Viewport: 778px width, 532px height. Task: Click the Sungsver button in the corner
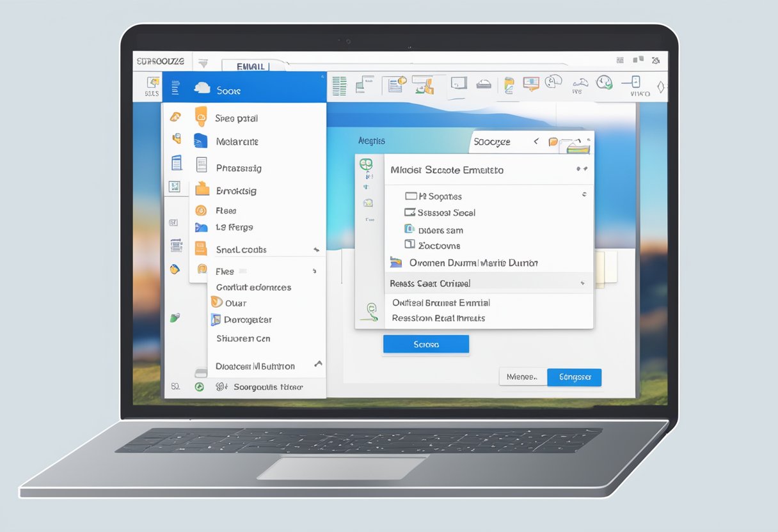click(574, 377)
